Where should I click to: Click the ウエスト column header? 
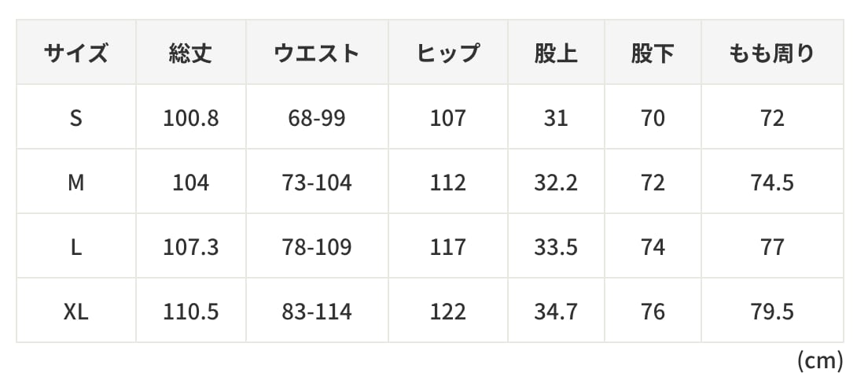(317, 53)
